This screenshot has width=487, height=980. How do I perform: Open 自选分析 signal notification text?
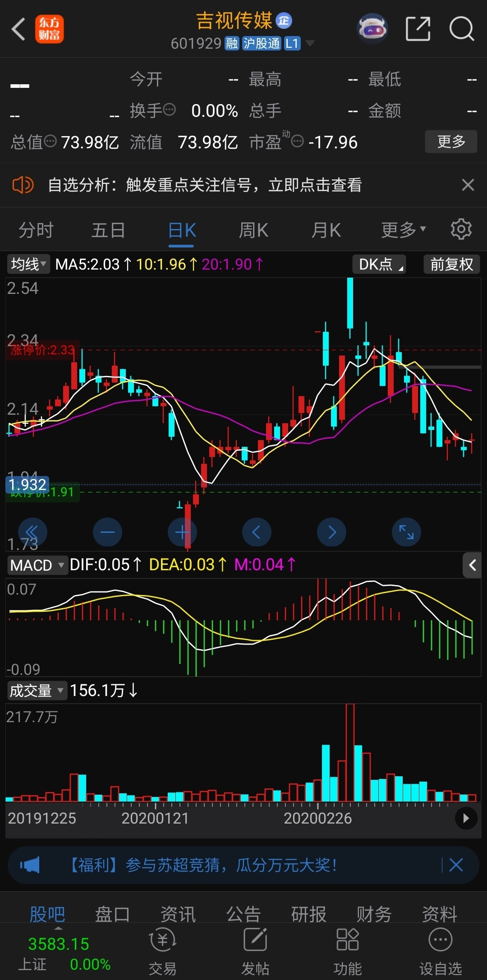pyautogui.click(x=205, y=185)
